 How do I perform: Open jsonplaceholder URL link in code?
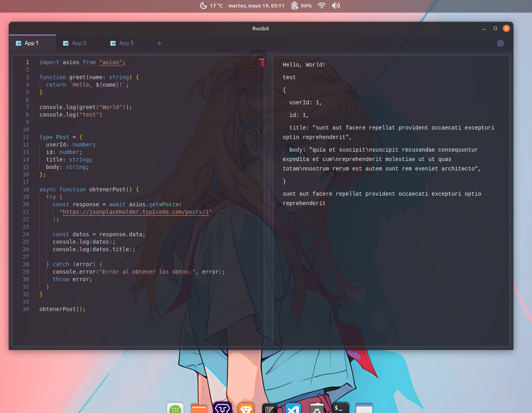pos(135,212)
